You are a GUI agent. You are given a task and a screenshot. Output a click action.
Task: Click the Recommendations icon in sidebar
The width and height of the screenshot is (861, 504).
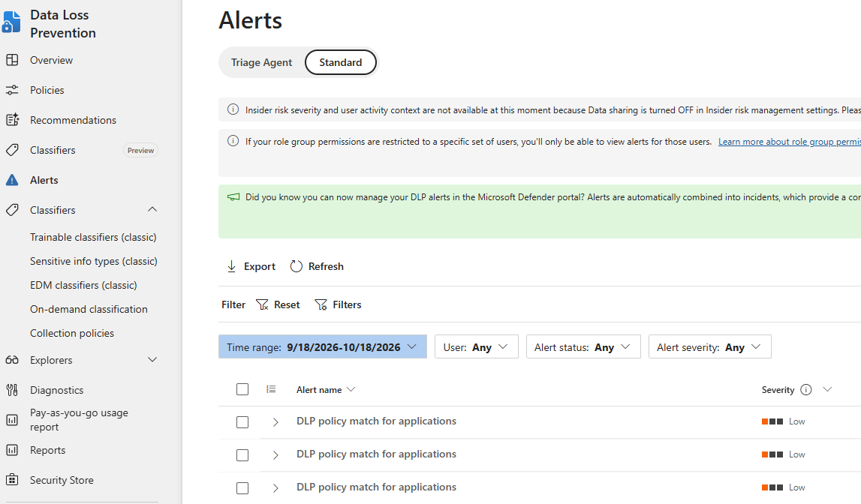pyautogui.click(x=12, y=120)
